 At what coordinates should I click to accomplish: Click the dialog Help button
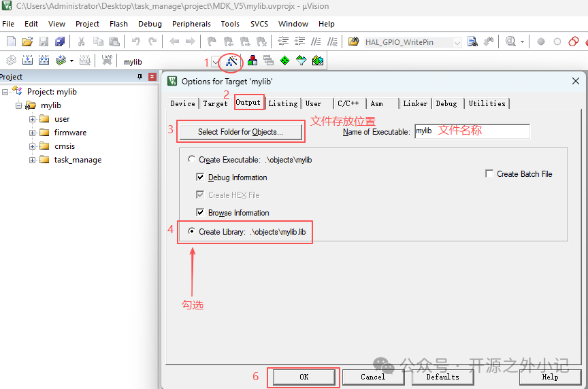pyautogui.click(x=550, y=377)
